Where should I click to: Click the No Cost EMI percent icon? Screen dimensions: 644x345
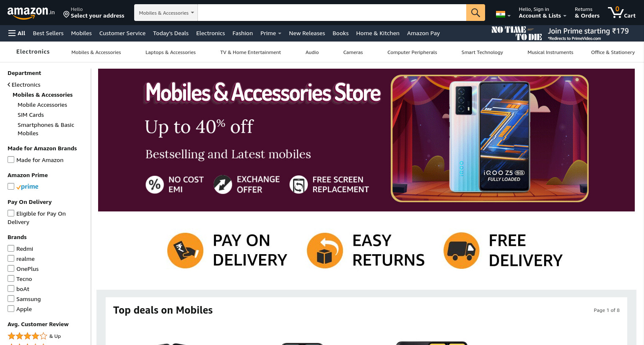click(155, 184)
